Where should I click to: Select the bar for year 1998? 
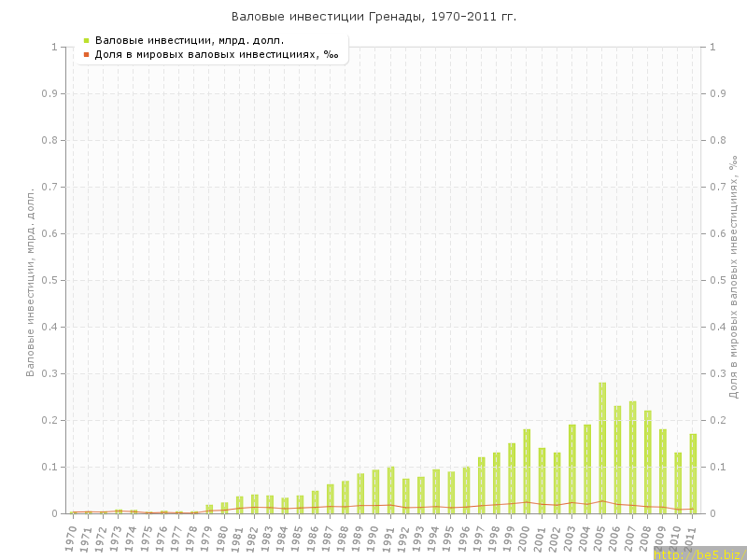pyautogui.click(x=497, y=483)
